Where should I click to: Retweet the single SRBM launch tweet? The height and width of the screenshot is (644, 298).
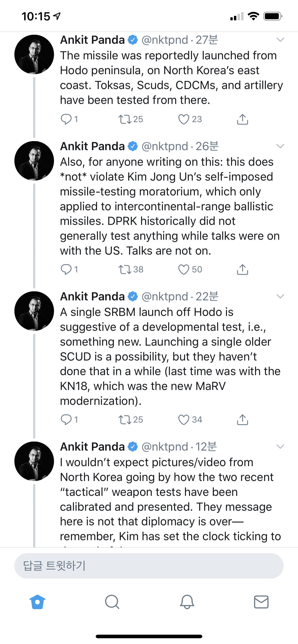click(x=125, y=420)
